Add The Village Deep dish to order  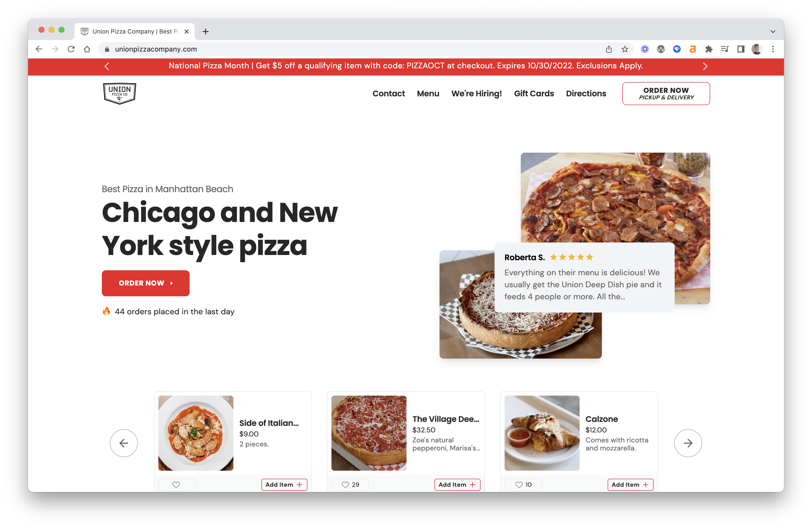(457, 485)
